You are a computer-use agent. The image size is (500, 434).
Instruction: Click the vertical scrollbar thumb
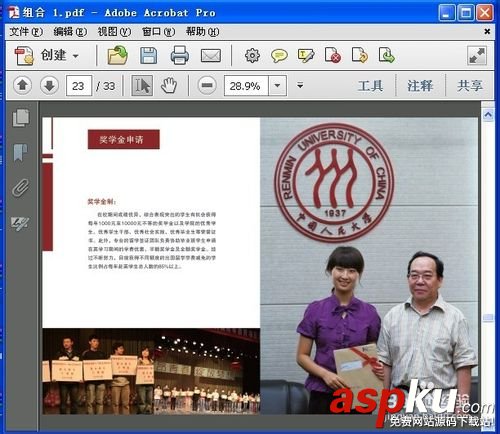tap(488, 318)
